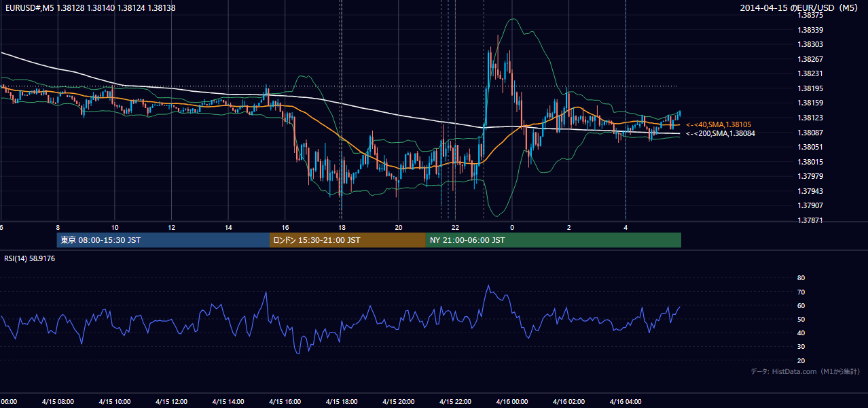The width and height of the screenshot is (868, 408).
Task: Click the HistData.com data source note
Action: tap(805, 371)
